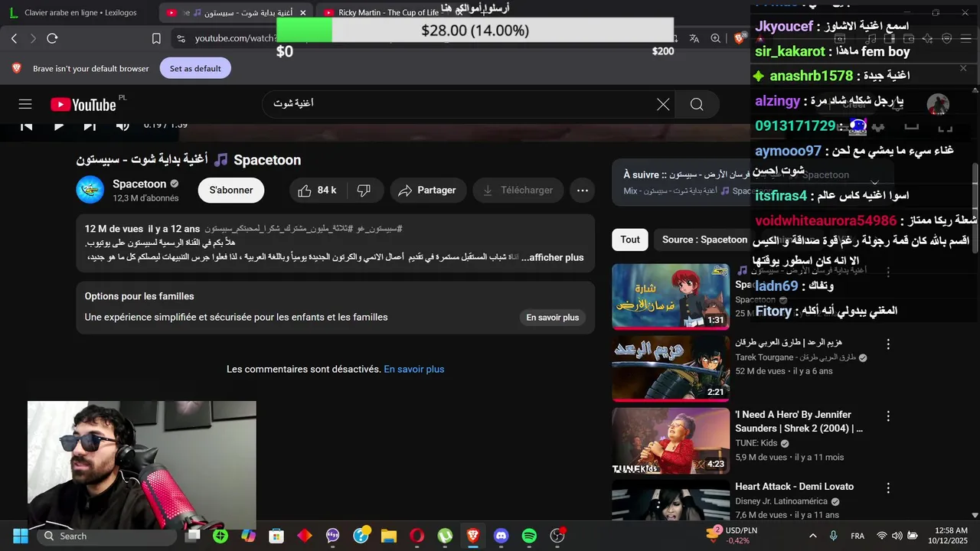Click the Brave icon in the taskbar

pyautogui.click(x=473, y=536)
